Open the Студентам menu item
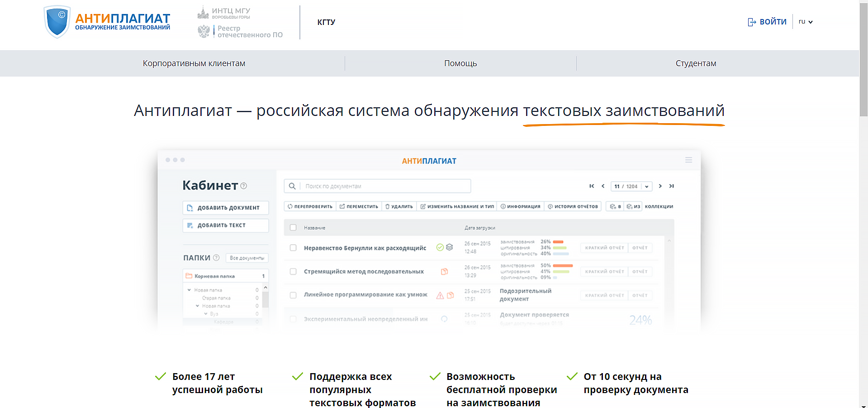 point(696,63)
